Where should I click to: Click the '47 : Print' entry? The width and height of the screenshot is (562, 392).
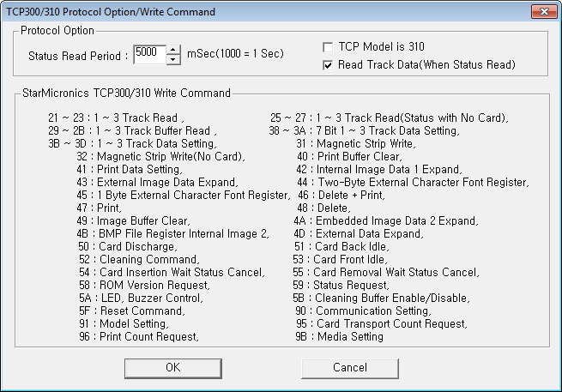pos(99,208)
